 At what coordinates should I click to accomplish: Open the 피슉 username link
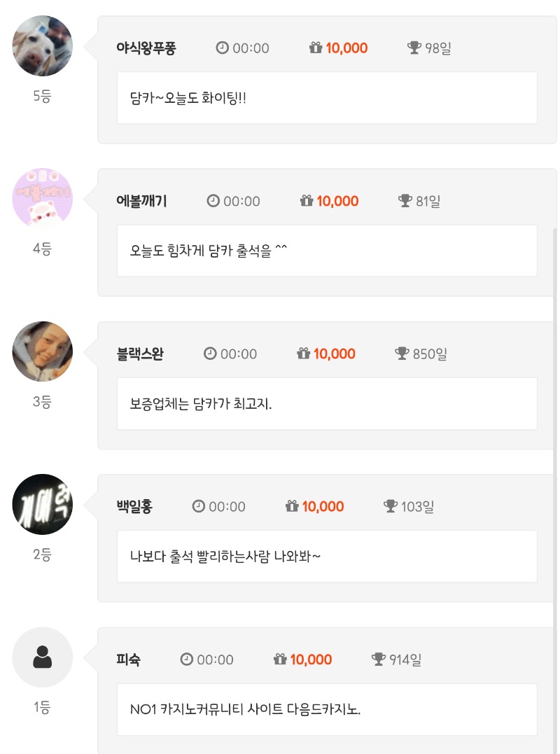tap(128, 659)
